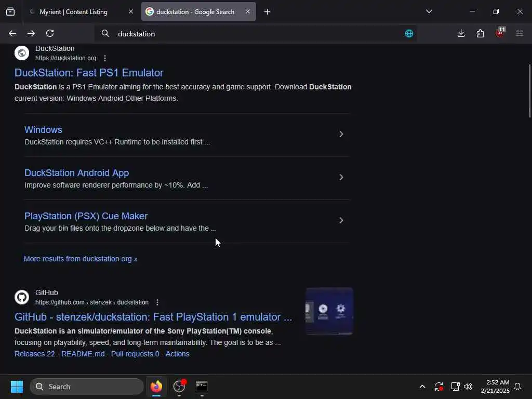Open the Actions link
532x399 pixels.
point(178,354)
